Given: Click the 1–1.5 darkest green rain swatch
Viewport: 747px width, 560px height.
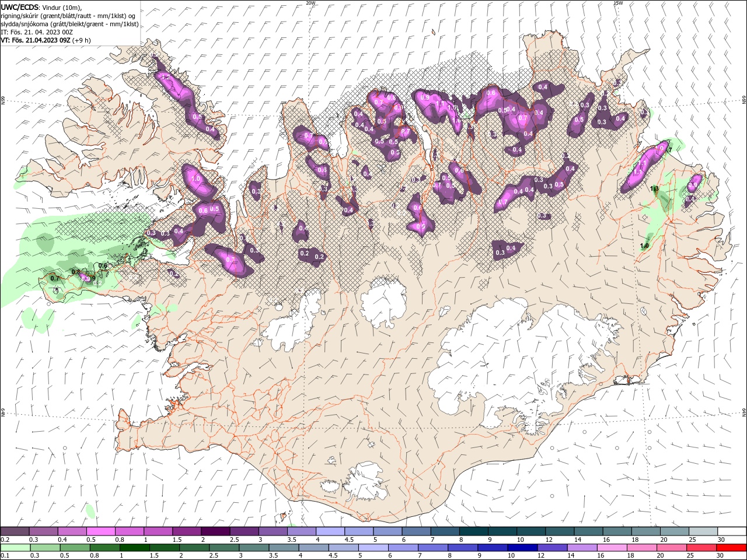Looking at the screenshot, I should [134, 548].
